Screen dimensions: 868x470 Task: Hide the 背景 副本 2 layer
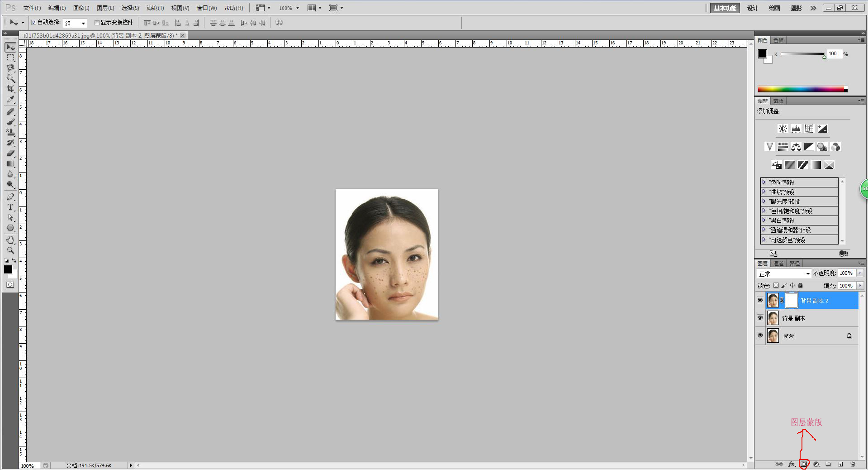[760, 300]
